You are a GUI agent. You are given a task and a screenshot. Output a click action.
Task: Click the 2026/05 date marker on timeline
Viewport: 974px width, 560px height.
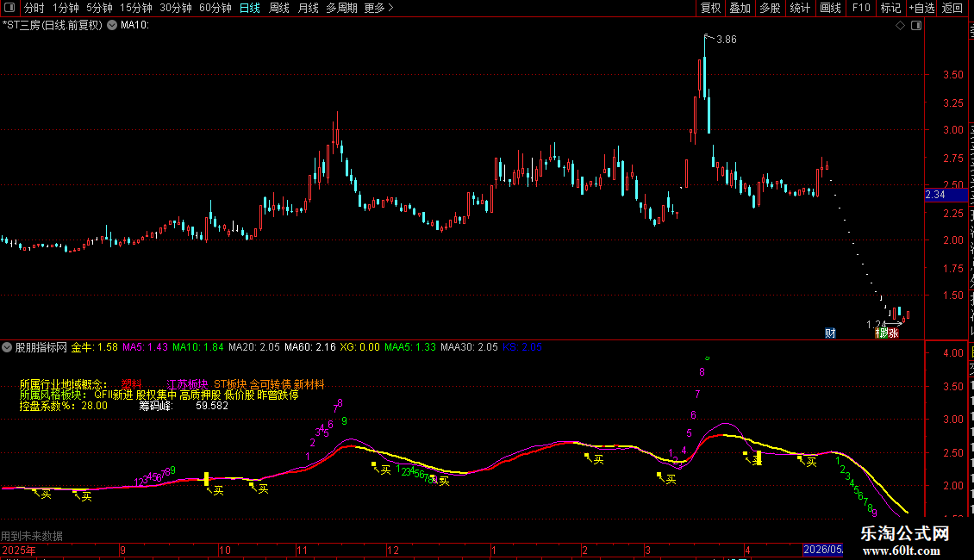click(823, 550)
